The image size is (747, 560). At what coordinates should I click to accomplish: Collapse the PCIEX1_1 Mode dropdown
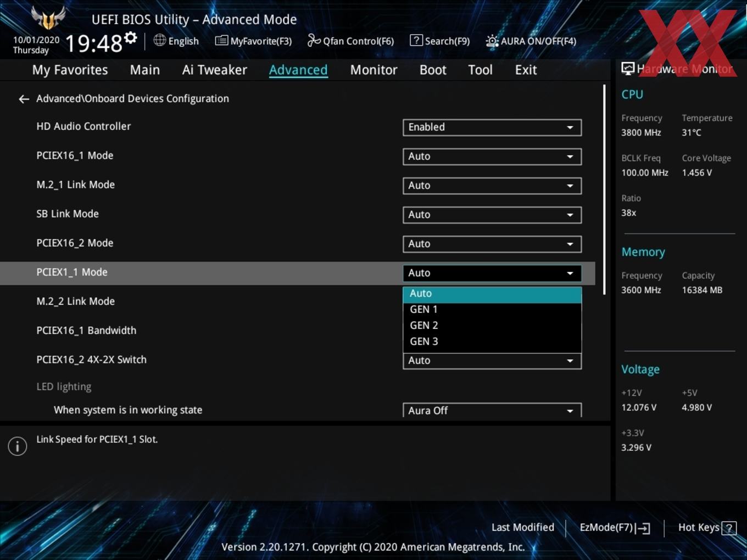(x=492, y=273)
